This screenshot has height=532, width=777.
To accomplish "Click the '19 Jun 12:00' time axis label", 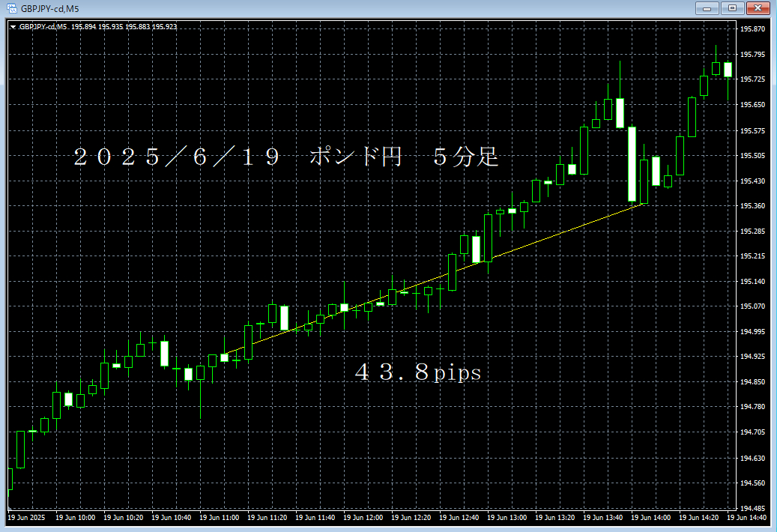I will (x=363, y=518).
